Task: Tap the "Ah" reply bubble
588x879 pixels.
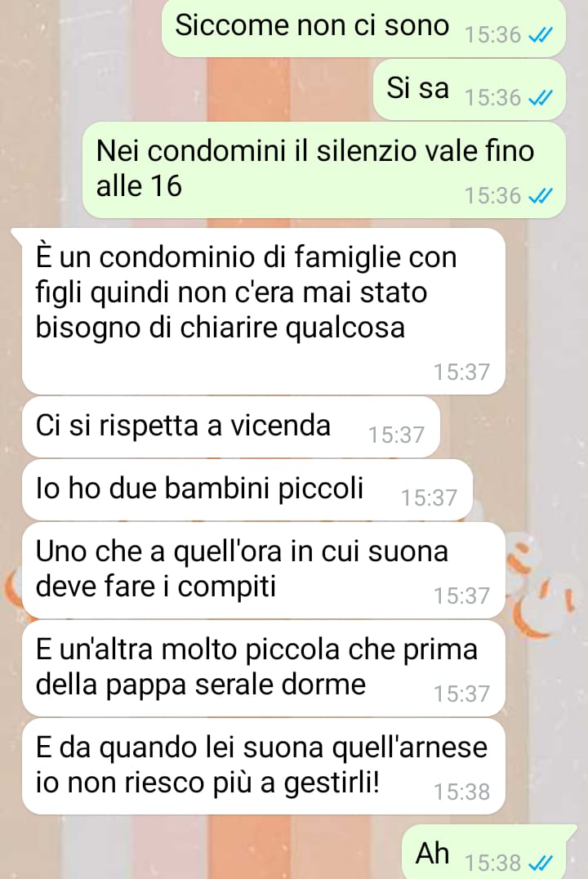Action: [484, 852]
